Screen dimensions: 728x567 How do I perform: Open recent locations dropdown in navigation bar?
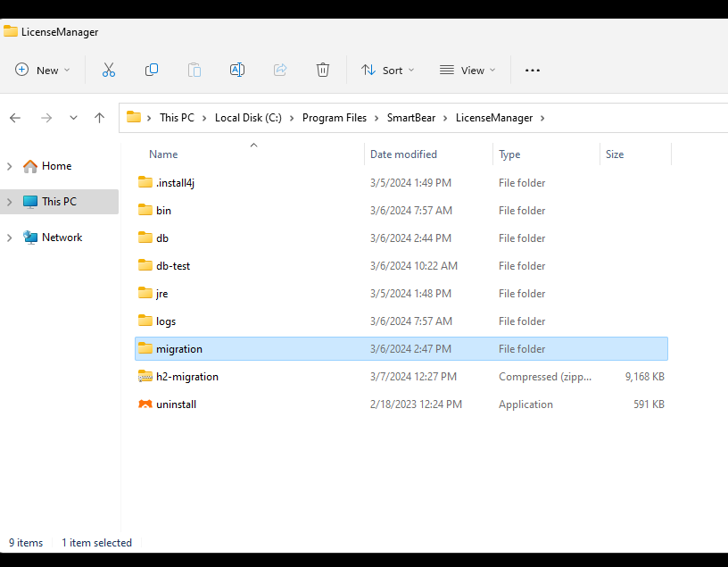tap(73, 117)
